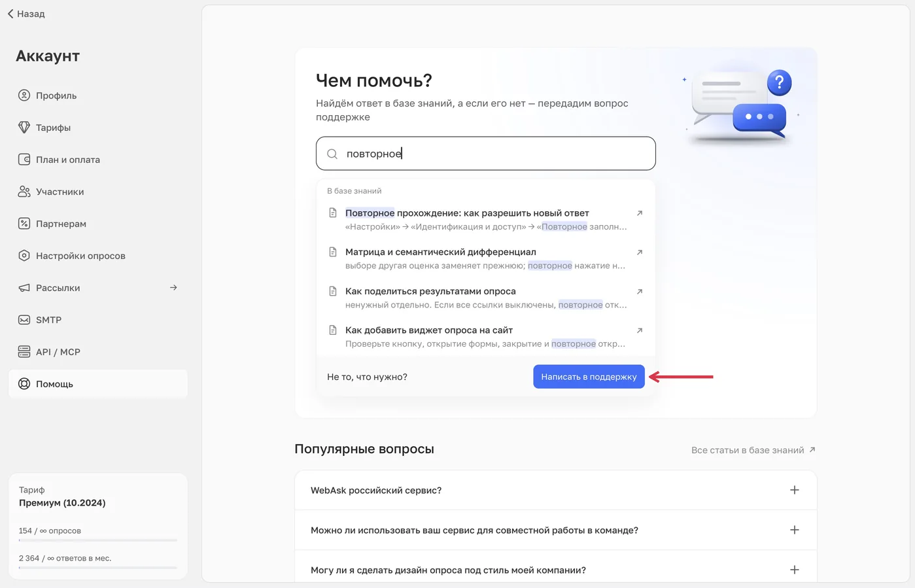
Task: Expand the question about совместной работы в команде
Action: click(x=794, y=530)
